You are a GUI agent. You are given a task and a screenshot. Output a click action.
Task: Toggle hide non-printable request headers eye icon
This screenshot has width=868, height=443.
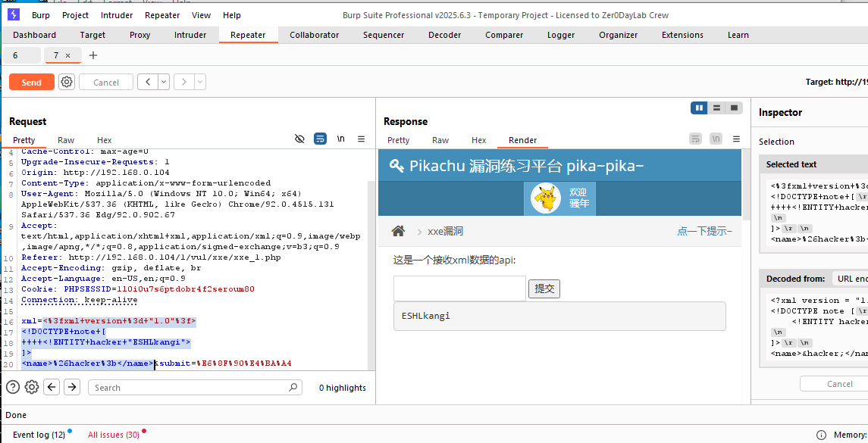[x=299, y=139]
